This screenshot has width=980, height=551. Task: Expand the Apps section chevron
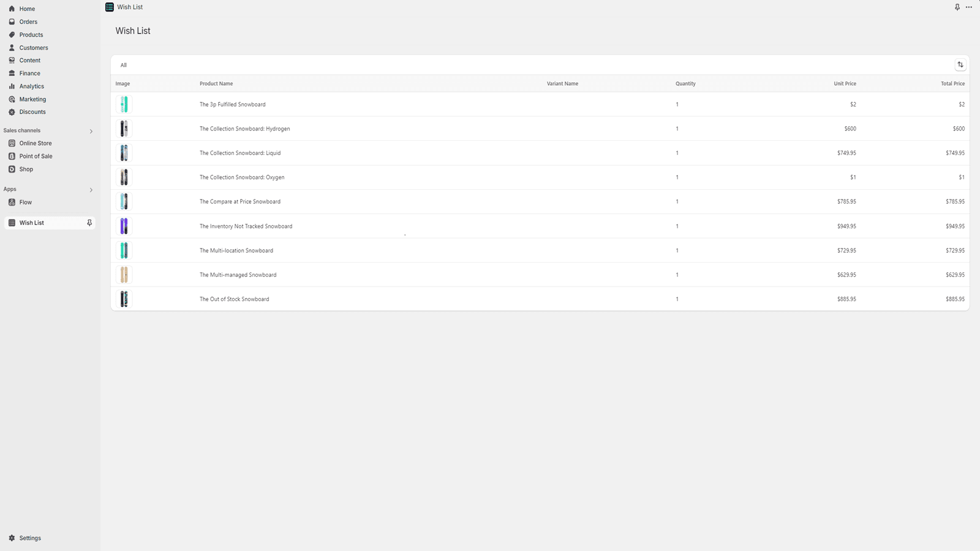[x=91, y=189]
